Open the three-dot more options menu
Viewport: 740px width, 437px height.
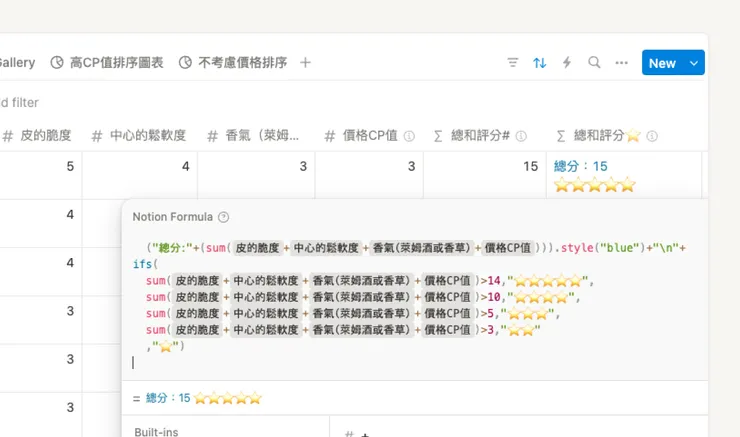[622, 62]
